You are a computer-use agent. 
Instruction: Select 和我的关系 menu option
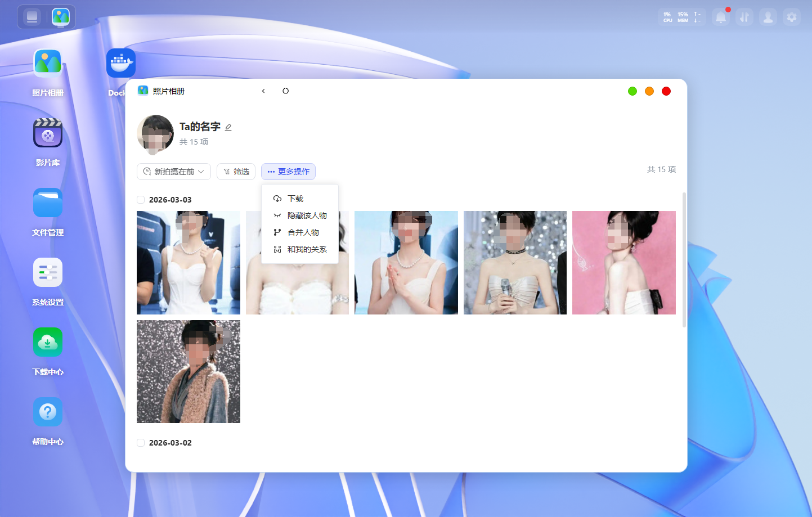click(x=300, y=249)
